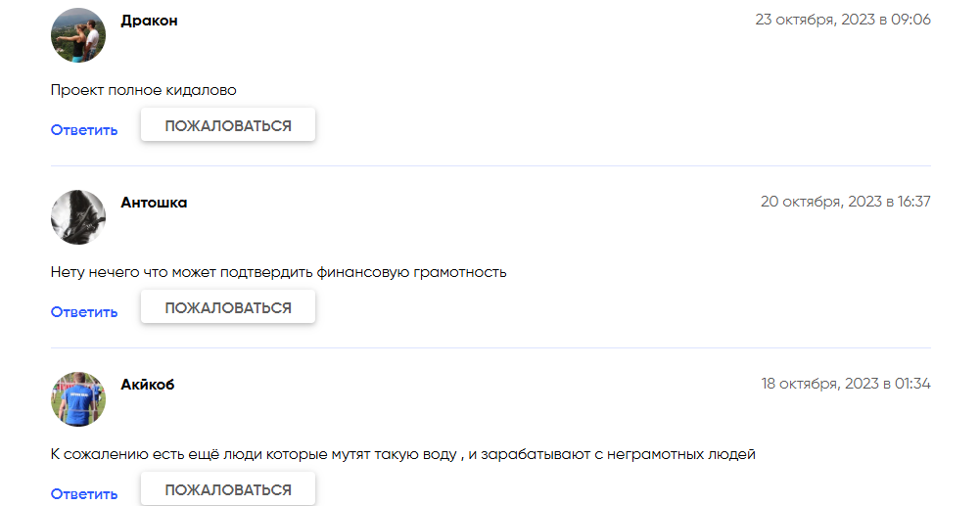Viewport: 980px width, 506px height.
Task: Reply to Дракон's comment via Ответить
Action: [84, 130]
